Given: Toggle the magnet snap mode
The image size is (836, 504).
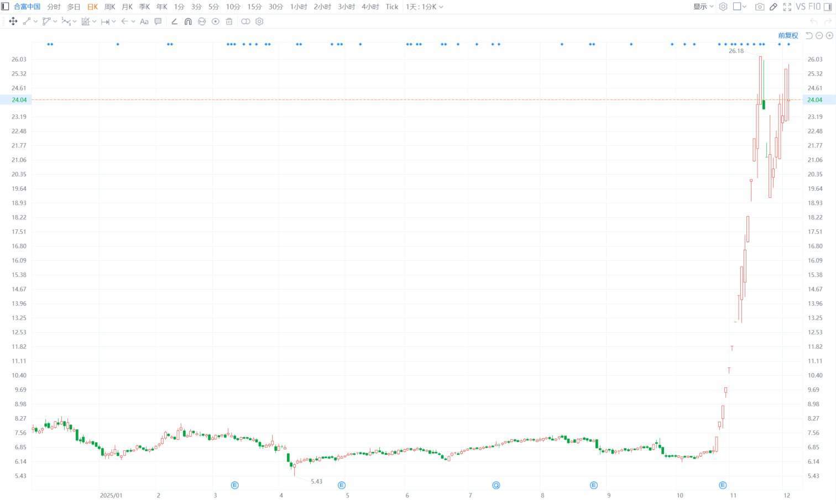Looking at the screenshot, I should (188, 22).
